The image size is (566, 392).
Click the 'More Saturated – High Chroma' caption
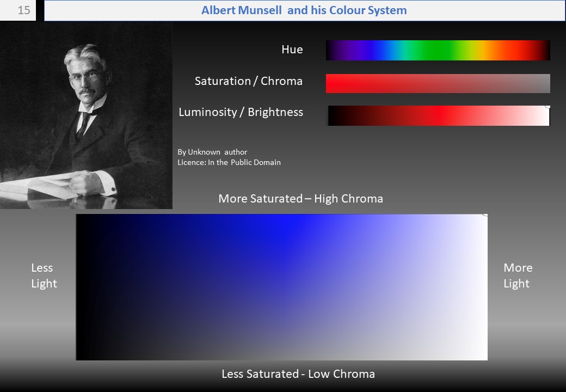300,199
